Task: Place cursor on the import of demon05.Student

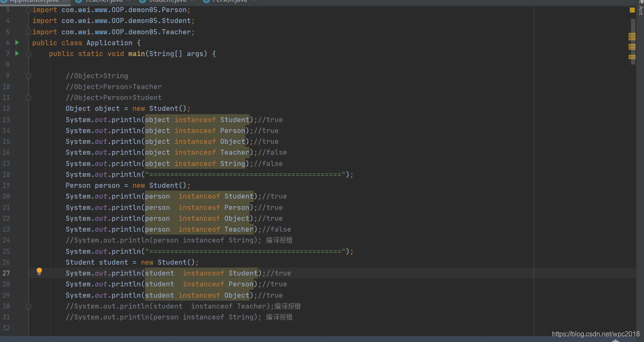Action: [x=113, y=21]
